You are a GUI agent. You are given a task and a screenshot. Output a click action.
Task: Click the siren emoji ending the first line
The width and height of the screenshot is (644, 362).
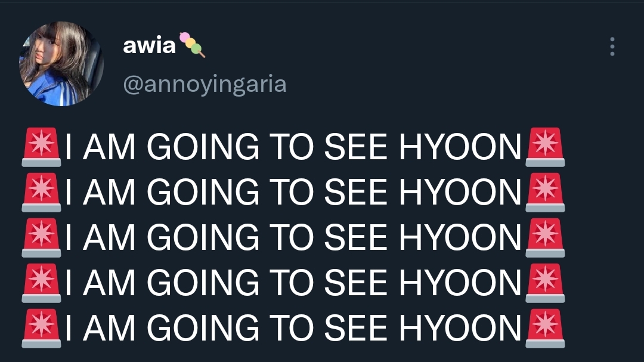click(x=545, y=147)
